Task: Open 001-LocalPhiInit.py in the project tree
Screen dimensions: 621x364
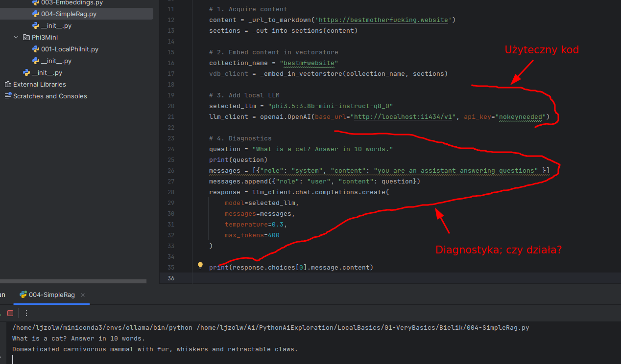Action: 70,49
